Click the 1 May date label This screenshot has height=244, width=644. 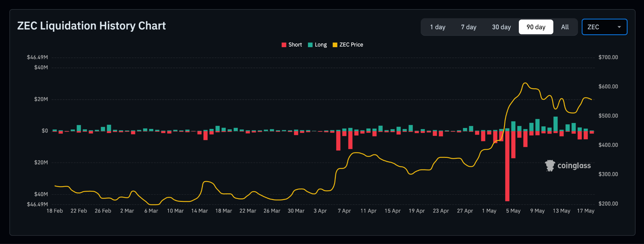489,211
